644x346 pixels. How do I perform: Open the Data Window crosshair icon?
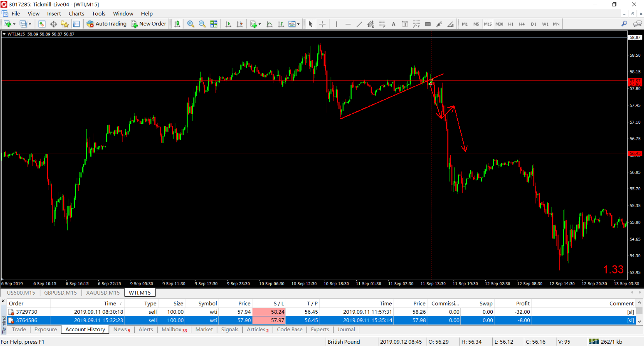(54, 24)
